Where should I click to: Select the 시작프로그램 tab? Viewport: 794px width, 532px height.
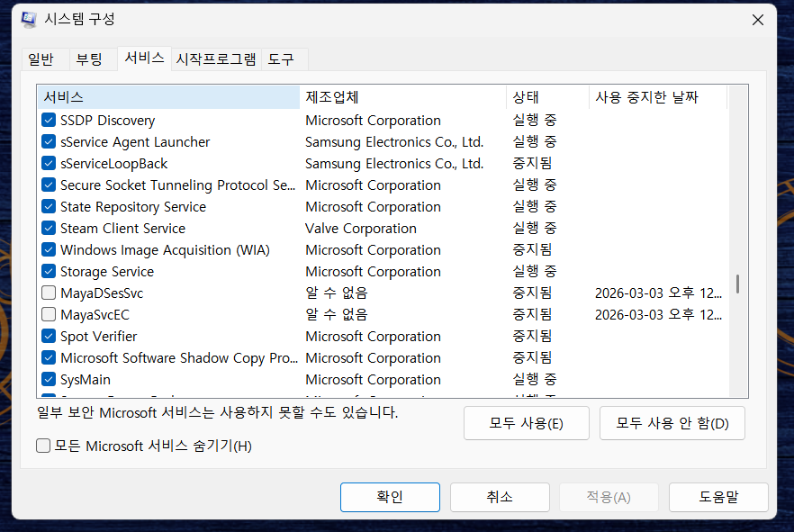click(216, 59)
